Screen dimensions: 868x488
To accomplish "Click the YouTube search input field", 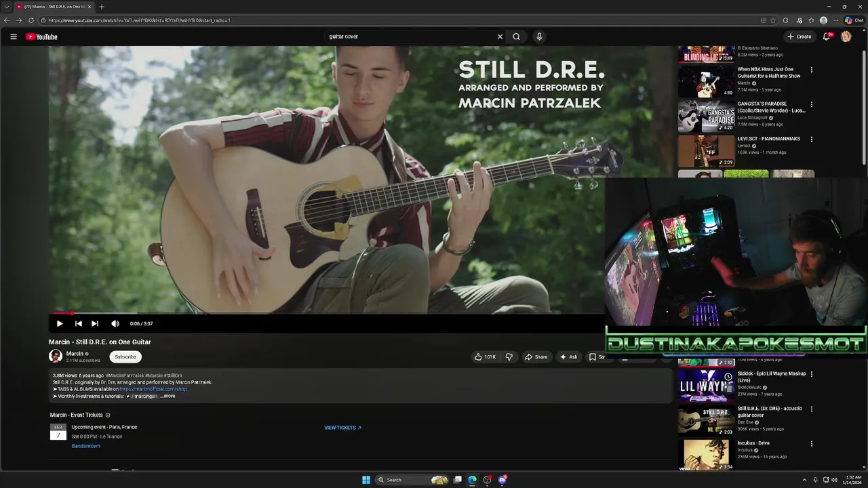I will tap(409, 37).
